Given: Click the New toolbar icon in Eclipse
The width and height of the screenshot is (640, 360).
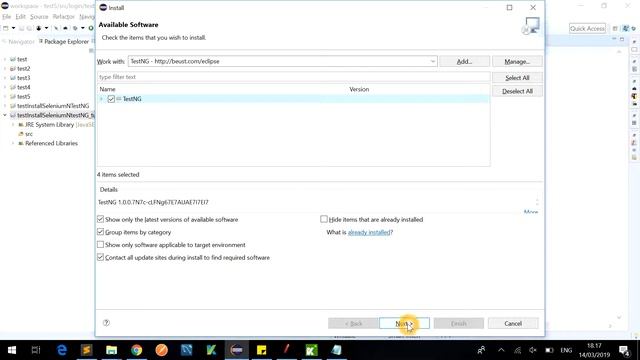Looking at the screenshot, I should [x=6, y=28].
